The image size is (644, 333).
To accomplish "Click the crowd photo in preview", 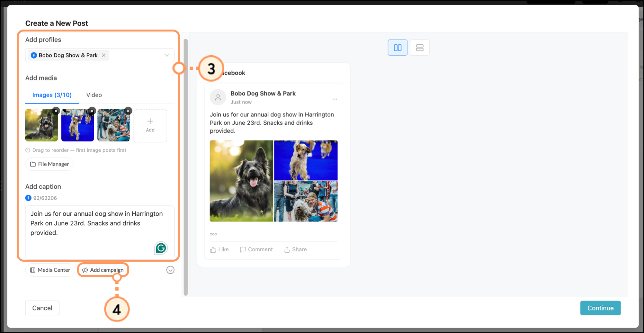I will [x=306, y=202].
